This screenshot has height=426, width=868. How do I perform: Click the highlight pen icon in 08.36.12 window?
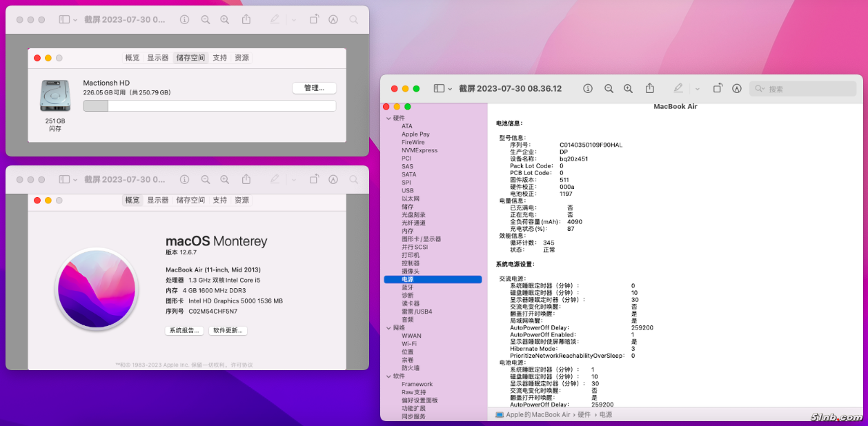point(678,89)
